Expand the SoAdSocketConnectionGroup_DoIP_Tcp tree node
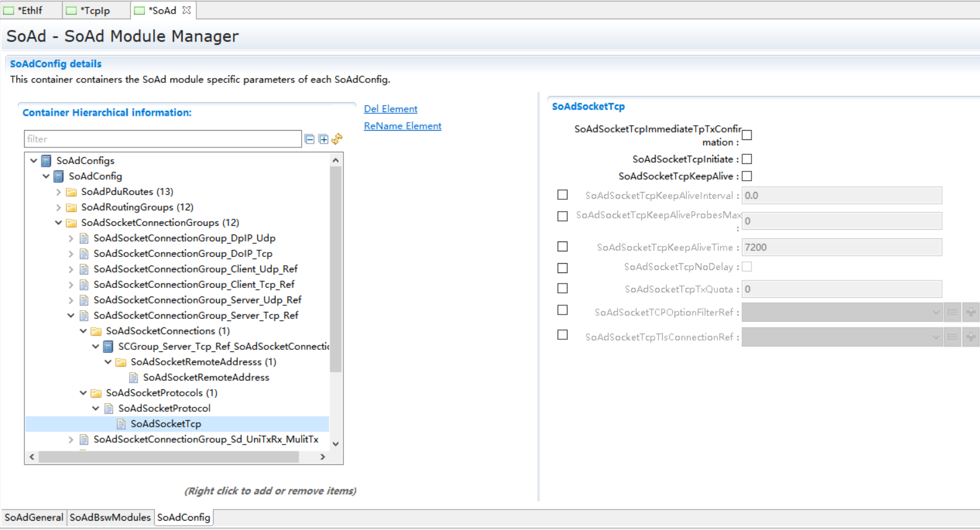This screenshot has height=530, width=980. (71, 254)
